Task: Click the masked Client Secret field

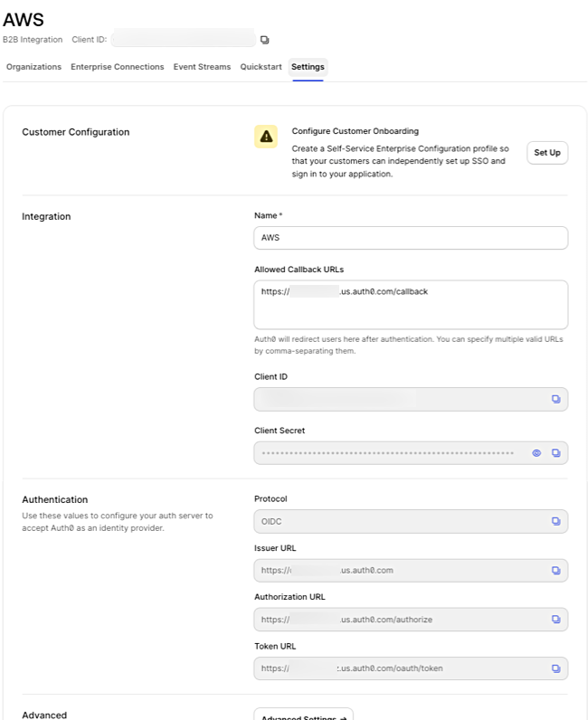Action: pyautogui.click(x=411, y=453)
